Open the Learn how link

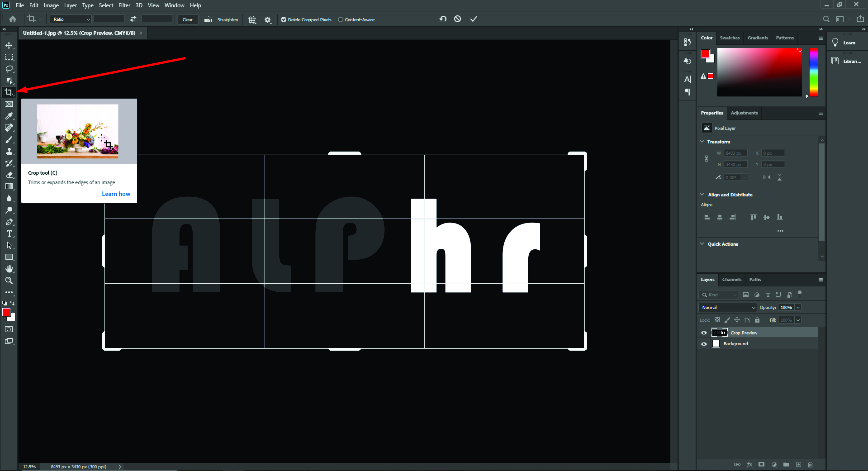pyautogui.click(x=116, y=194)
